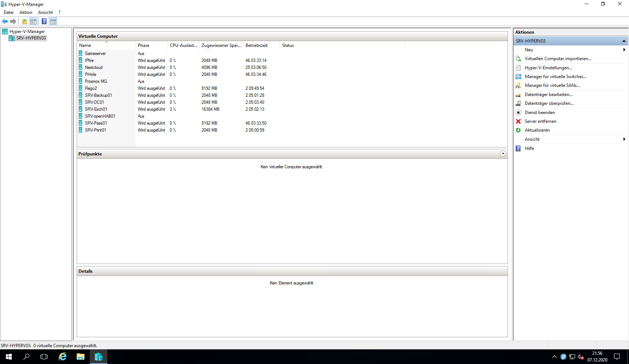Click the Back arrow toolbar icon
Screen dimensions: 629x364
[5, 21]
